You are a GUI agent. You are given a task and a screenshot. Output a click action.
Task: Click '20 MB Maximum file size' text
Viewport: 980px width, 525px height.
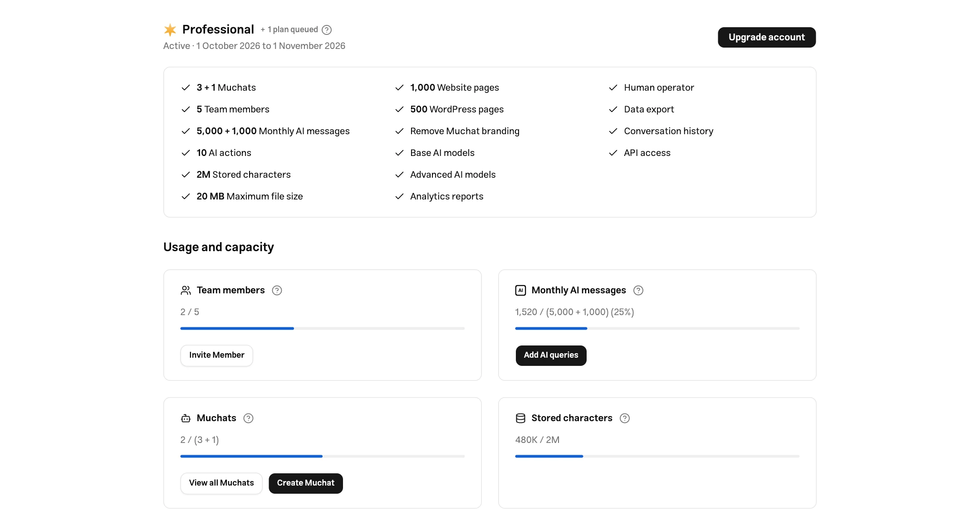coord(250,197)
